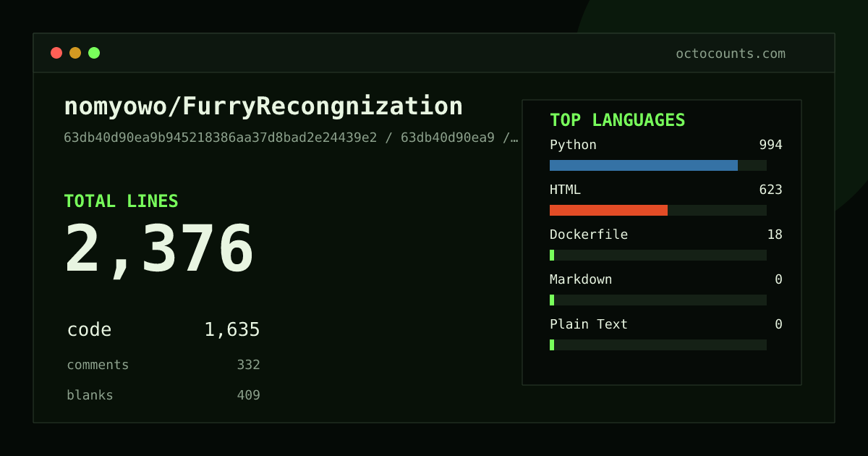Click the Markdown language label

[x=581, y=279]
